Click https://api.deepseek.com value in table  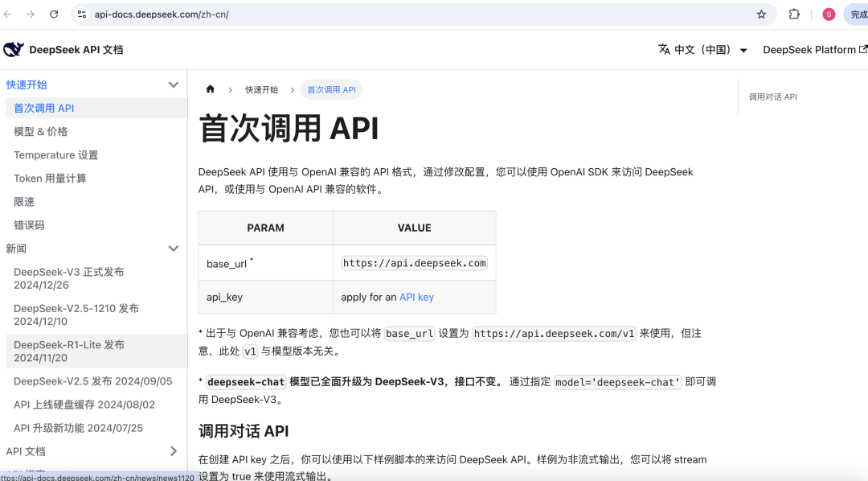(414, 263)
